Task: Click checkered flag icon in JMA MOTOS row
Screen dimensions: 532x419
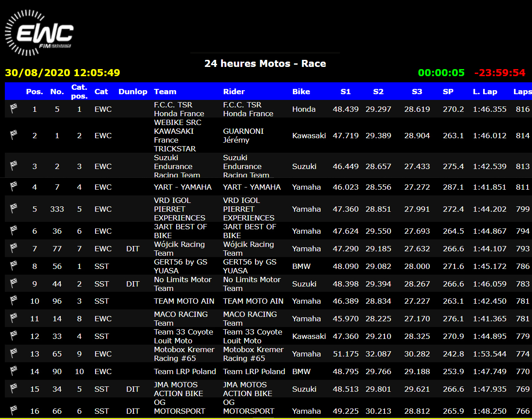Action: coord(14,389)
